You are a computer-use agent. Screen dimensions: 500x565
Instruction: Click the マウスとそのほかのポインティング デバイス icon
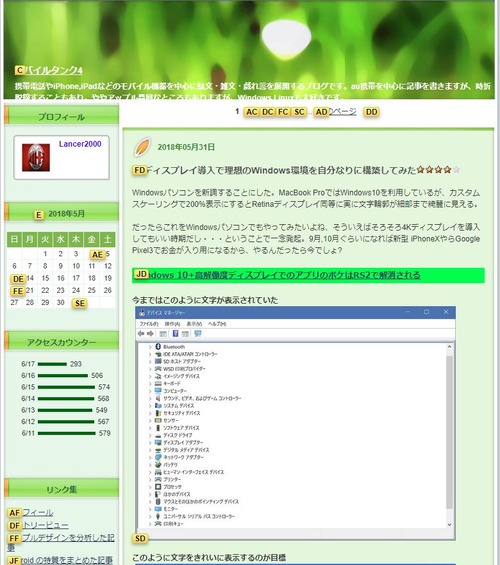[158, 502]
